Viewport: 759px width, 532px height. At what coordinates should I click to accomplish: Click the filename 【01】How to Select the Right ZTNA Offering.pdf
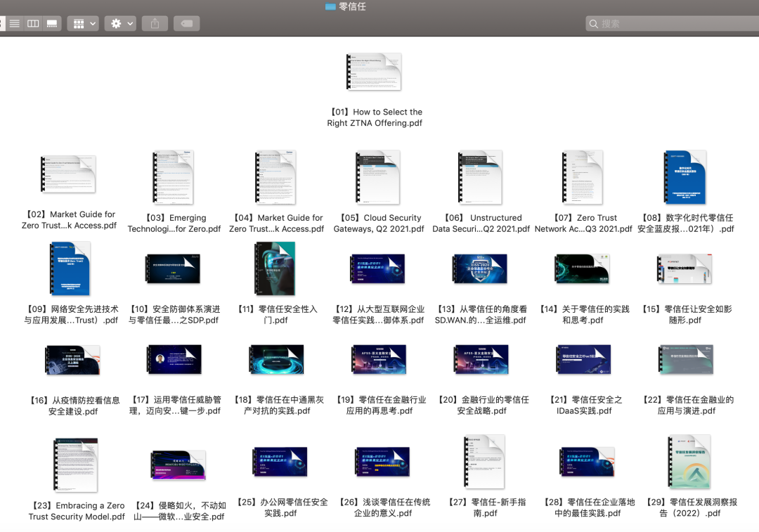tap(375, 117)
